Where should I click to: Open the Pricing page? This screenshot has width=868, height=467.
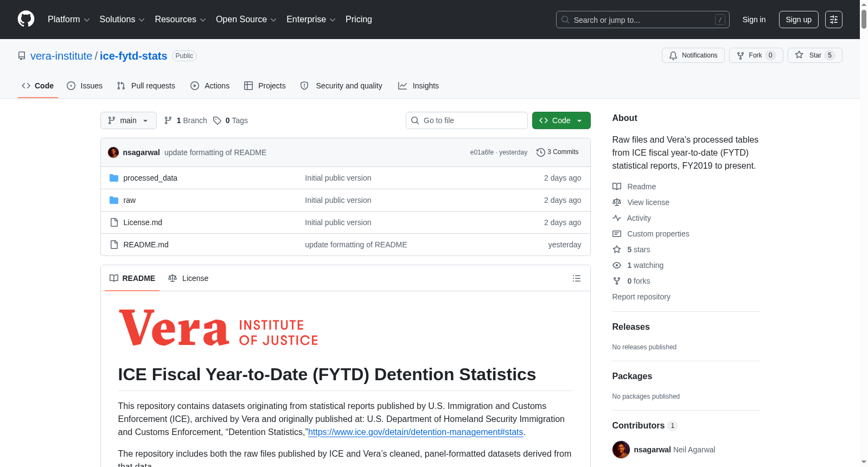[x=359, y=20]
